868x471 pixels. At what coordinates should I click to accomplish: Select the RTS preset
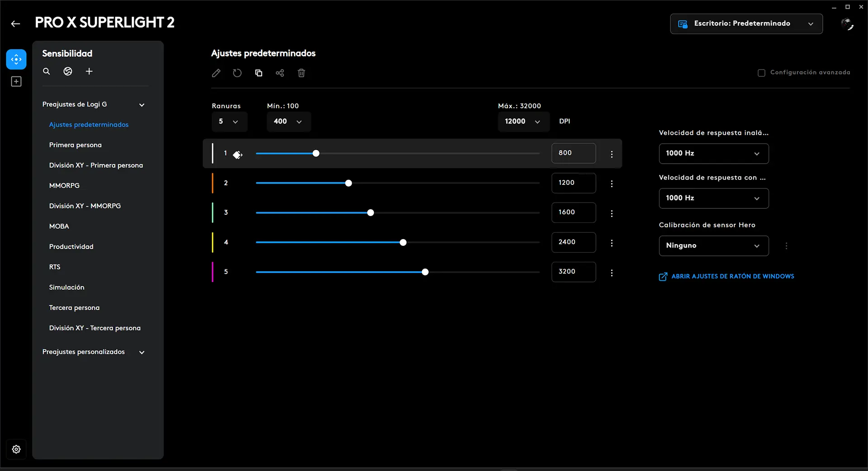[55, 267]
